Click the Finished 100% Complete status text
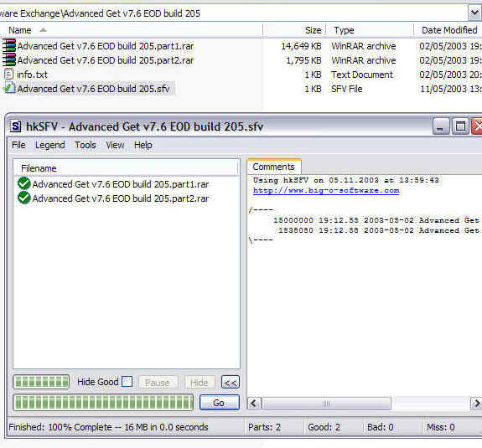 click(108, 427)
